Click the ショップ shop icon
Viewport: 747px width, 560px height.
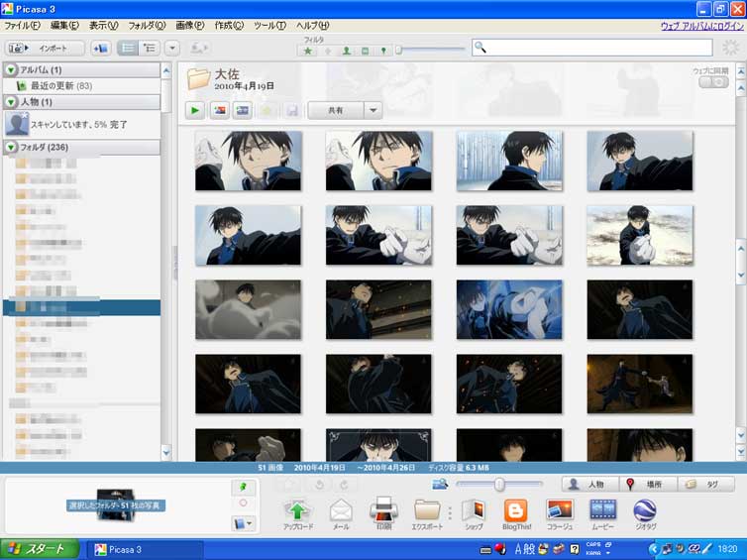tap(474, 513)
